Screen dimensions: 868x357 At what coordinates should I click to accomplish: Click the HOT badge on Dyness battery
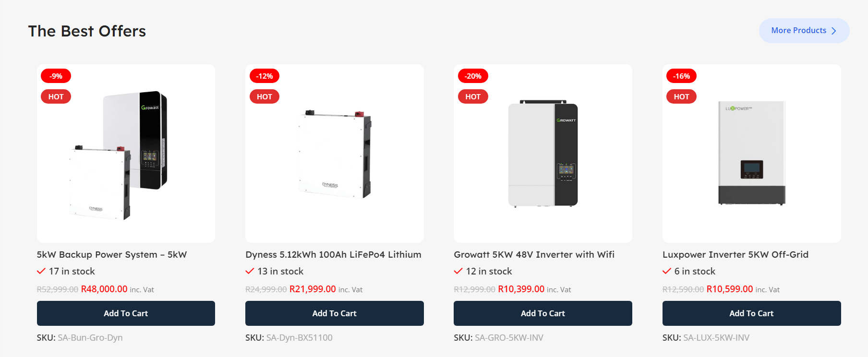(x=264, y=96)
